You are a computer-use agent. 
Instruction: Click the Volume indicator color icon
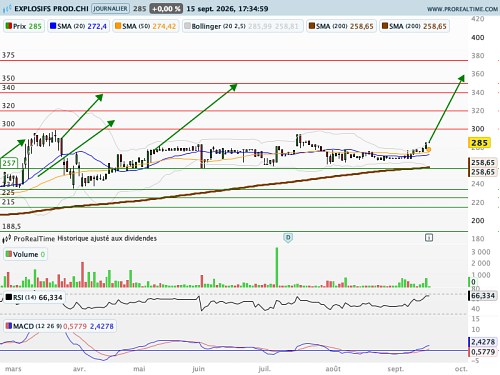9,254
